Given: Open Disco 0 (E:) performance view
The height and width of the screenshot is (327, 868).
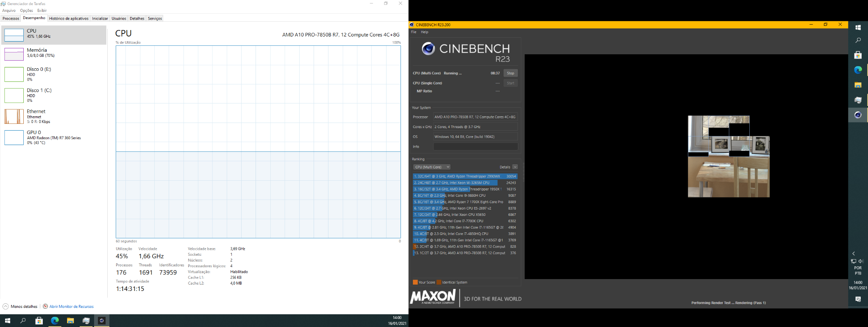Looking at the screenshot, I should click(54, 74).
